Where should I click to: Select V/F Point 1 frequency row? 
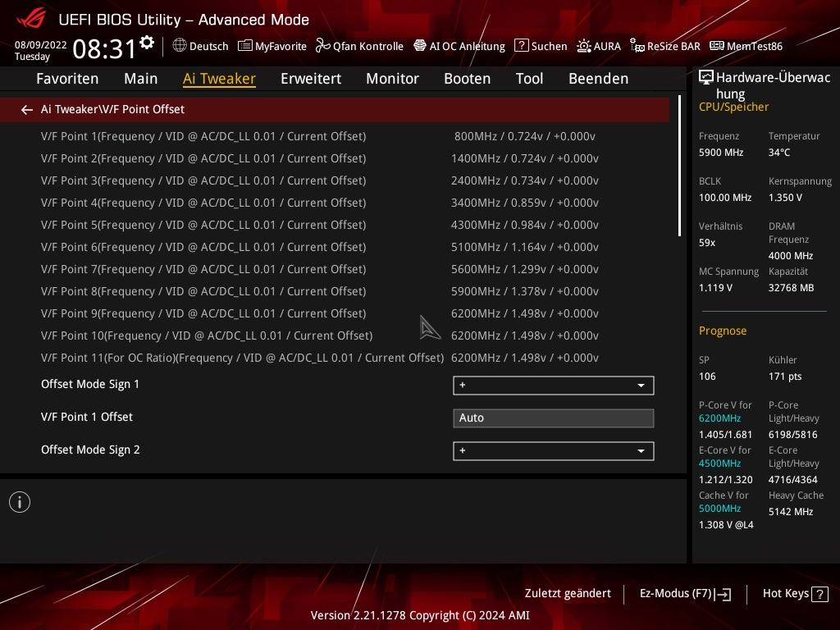335,136
